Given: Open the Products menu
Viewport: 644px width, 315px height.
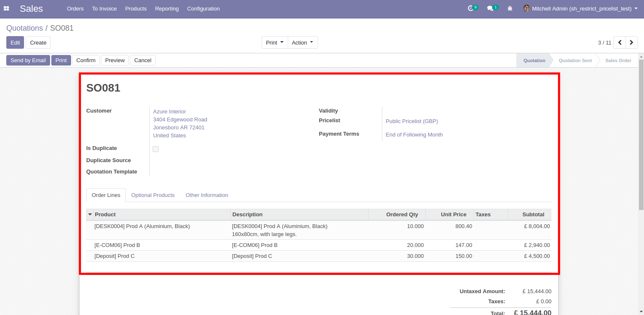Looking at the screenshot, I should [136, 8].
